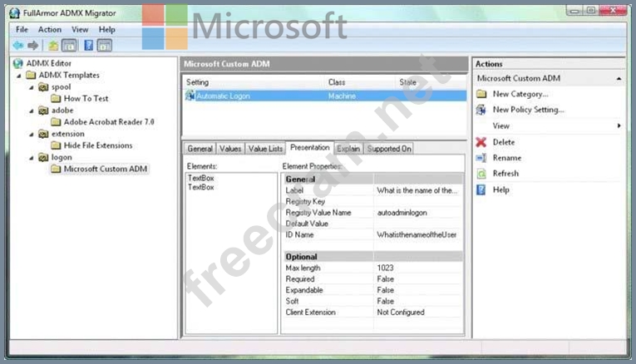636x364 pixels.
Task: Click the Up one level folder icon
Action: 53,46
